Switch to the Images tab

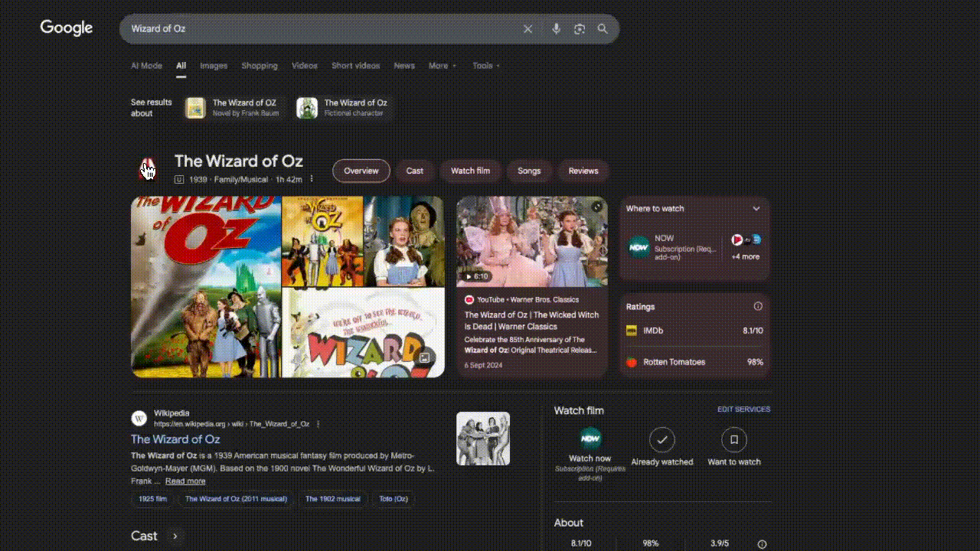tap(214, 66)
